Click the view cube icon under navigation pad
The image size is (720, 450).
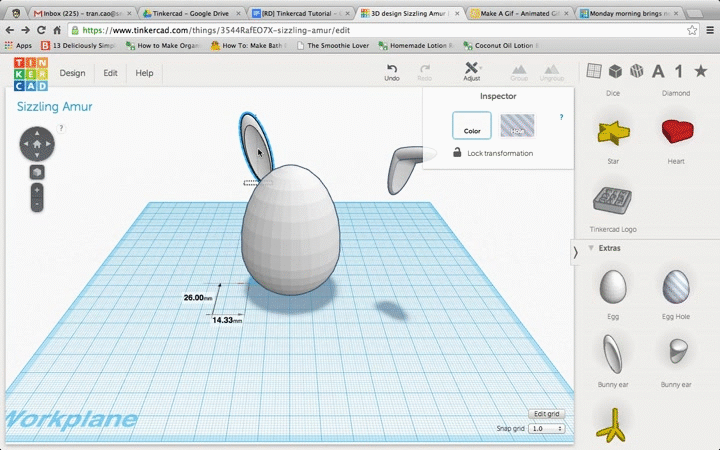(x=37, y=172)
